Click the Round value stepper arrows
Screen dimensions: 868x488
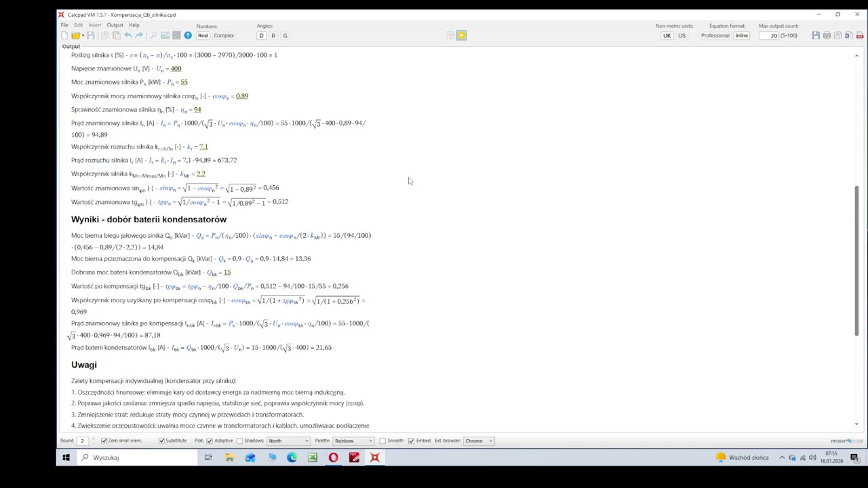pyautogui.click(x=93, y=441)
